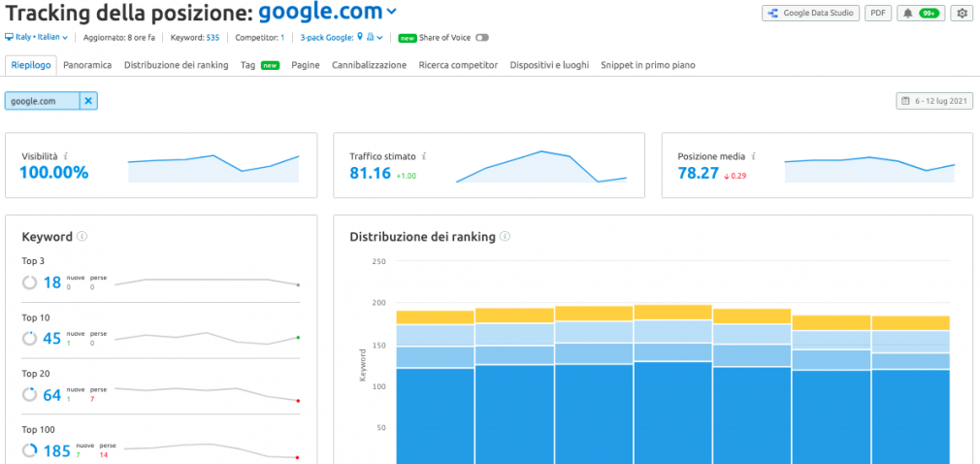
Task: Toggle Share of Voice switch
Action: tap(482, 38)
